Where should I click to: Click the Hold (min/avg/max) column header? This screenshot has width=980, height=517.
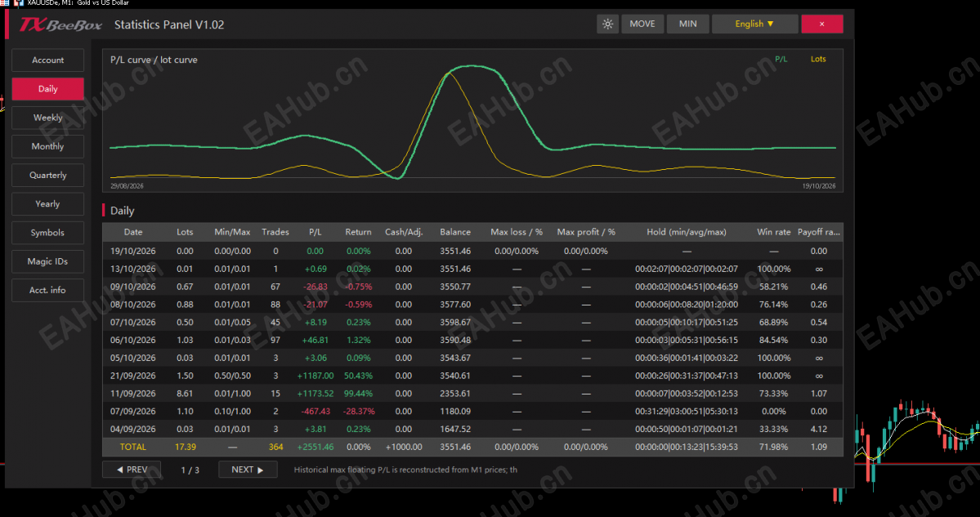click(x=687, y=232)
